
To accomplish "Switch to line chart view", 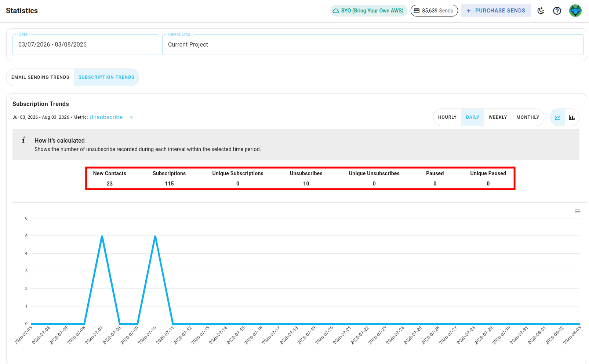I will (x=557, y=117).
